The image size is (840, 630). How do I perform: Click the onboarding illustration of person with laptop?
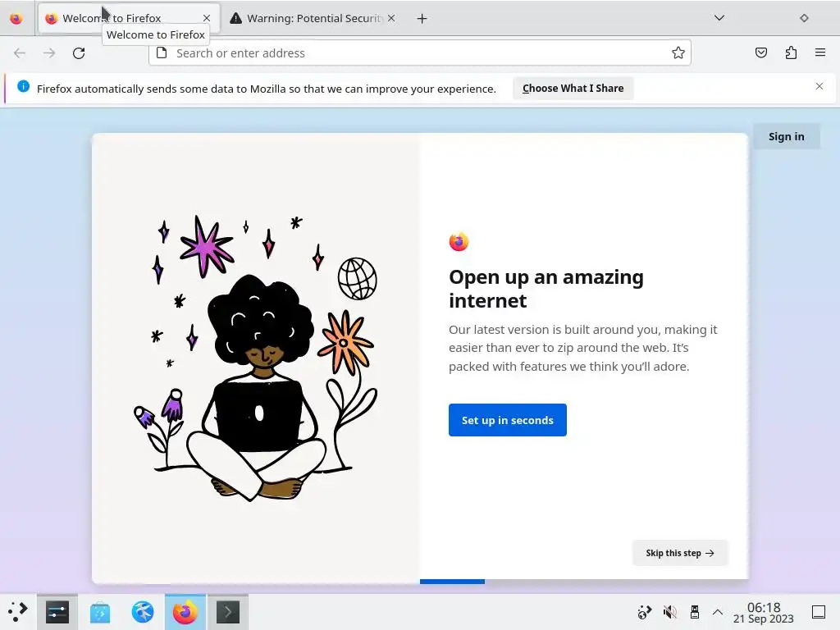[x=256, y=358]
